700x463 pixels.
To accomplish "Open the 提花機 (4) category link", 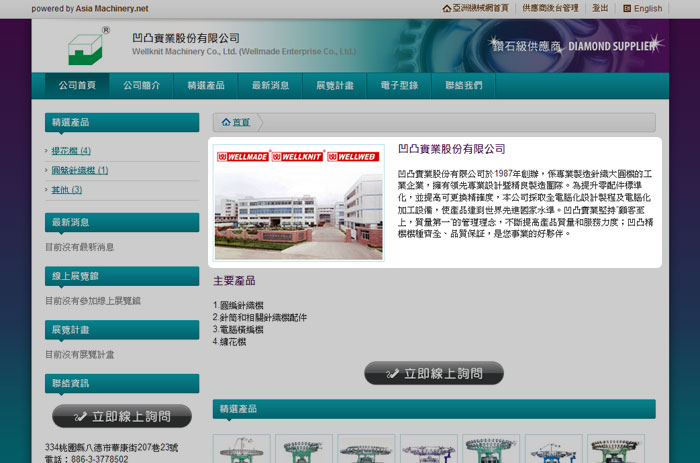I will [x=71, y=151].
